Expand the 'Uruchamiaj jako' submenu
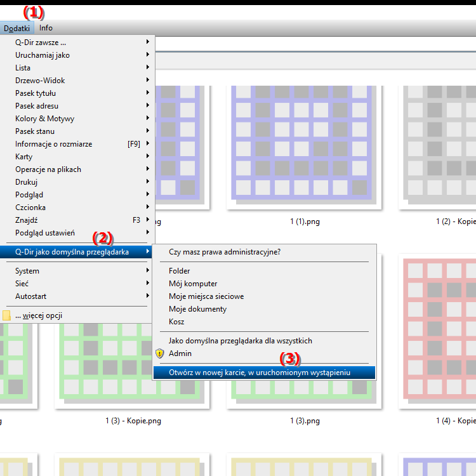Viewport: 476px width, 476px height. point(77,55)
